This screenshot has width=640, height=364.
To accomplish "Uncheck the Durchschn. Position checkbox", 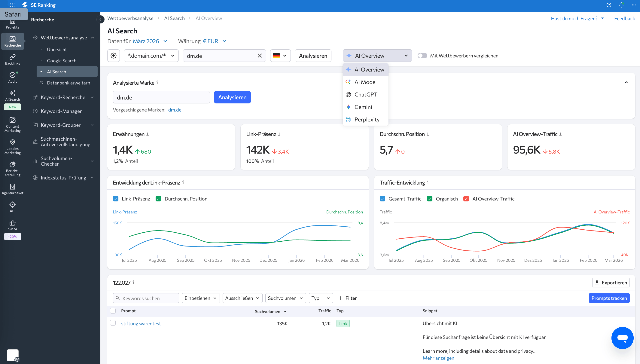I will point(158,199).
